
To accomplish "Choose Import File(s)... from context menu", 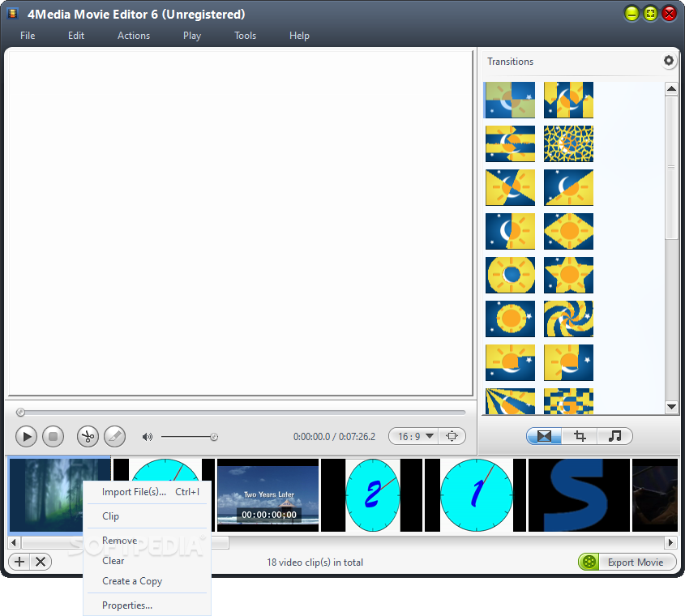I will point(148,492).
